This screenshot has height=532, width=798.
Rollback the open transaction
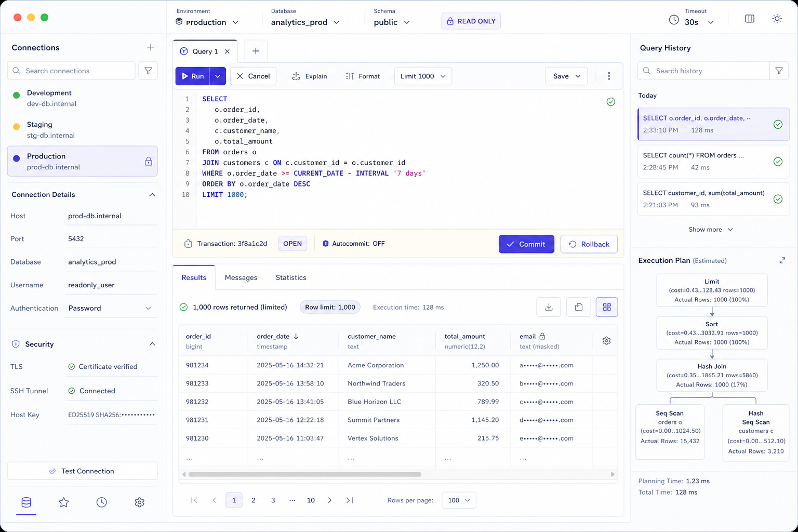[589, 244]
